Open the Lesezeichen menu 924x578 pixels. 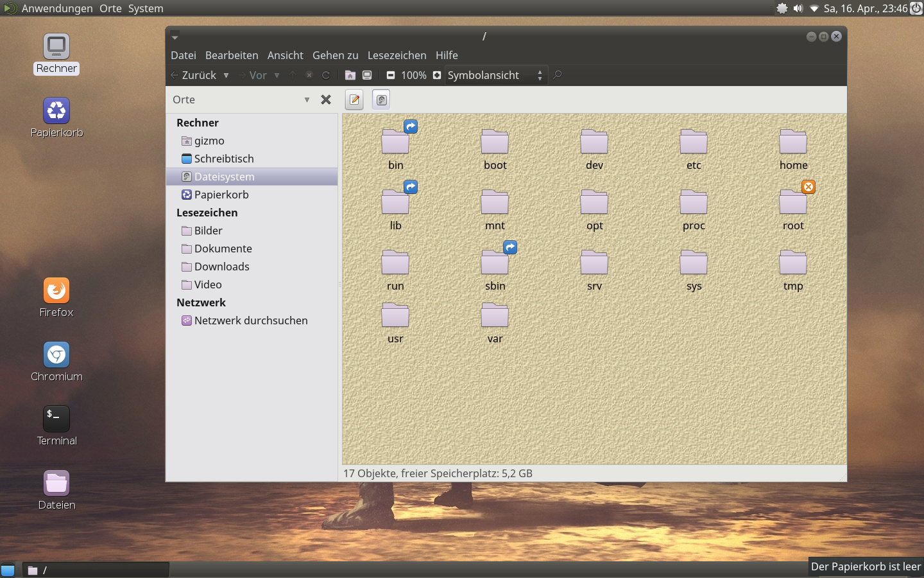pos(397,55)
